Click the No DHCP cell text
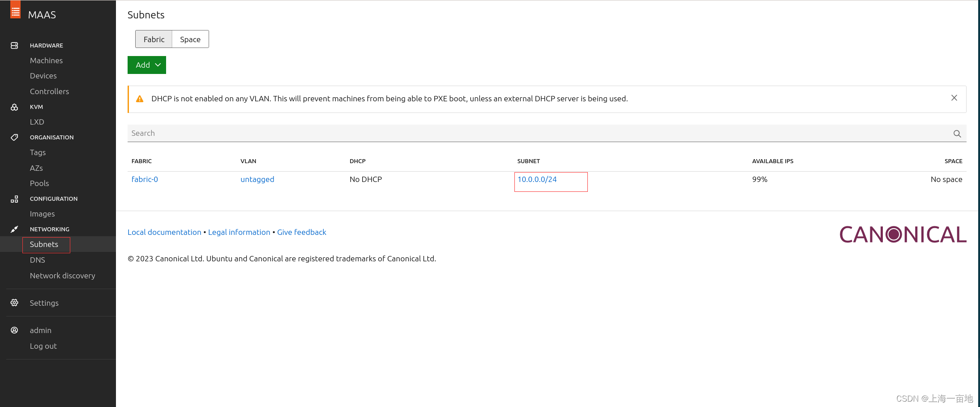Screen dimensions: 980x407 [x=365, y=179]
